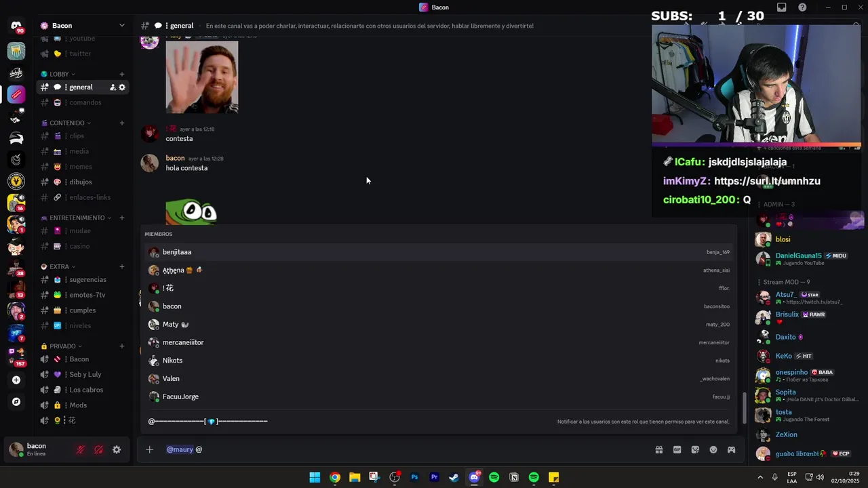Open onespinho member profile
The width and height of the screenshot is (868, 488).
pyautogui.click(x=808, y=375)
